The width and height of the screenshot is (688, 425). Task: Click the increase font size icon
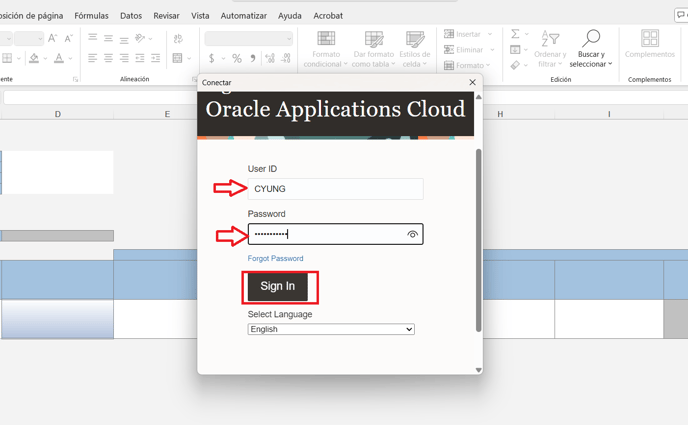pyautogui.click(x=52, y=38)
